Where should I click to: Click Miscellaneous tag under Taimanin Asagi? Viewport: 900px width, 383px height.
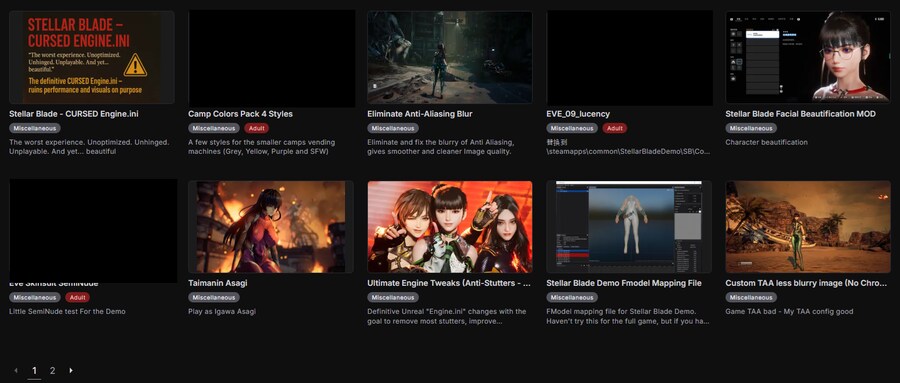(x=214, y=297)
